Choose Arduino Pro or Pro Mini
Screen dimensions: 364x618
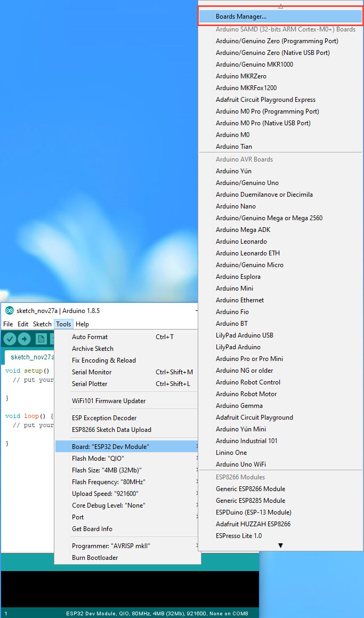coord(280,359)
